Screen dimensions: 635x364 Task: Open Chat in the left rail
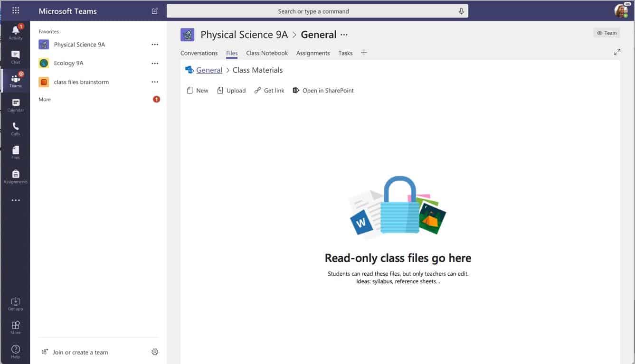pyautogui.click(x=15, y=56)
